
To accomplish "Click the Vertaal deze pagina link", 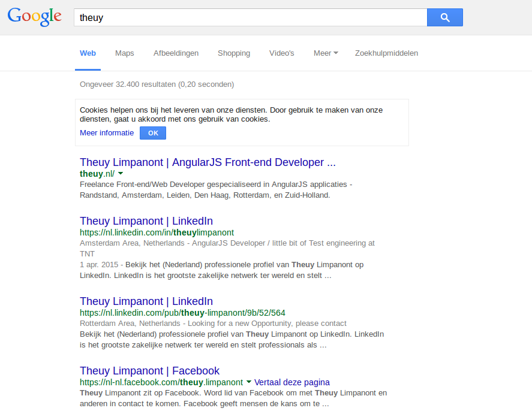I will [x=291, y=382].
